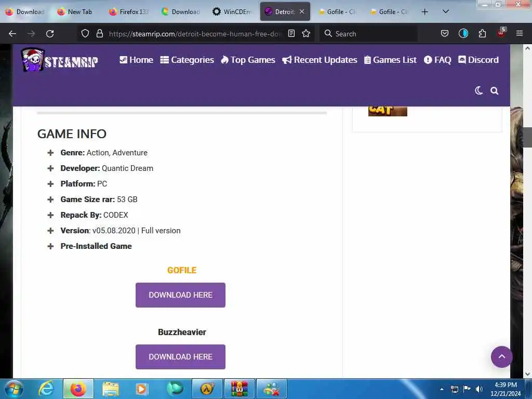
Task: Open the Home menu link
Action: tap(137, 60)
